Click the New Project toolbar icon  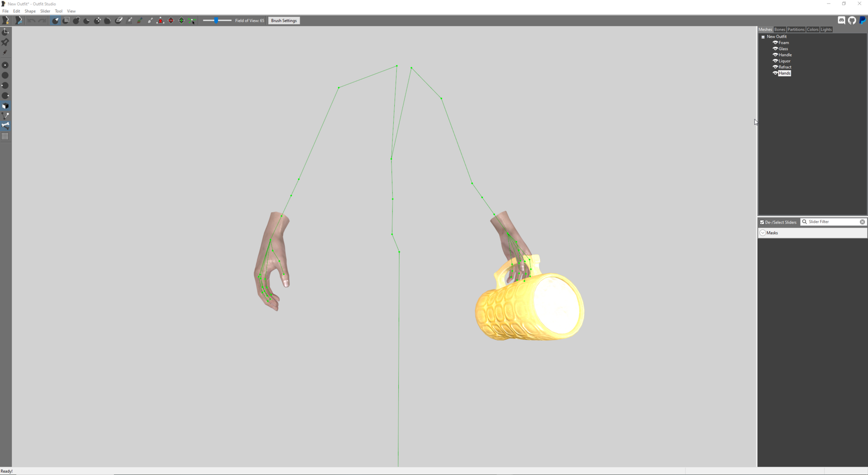tap(6, 20)
